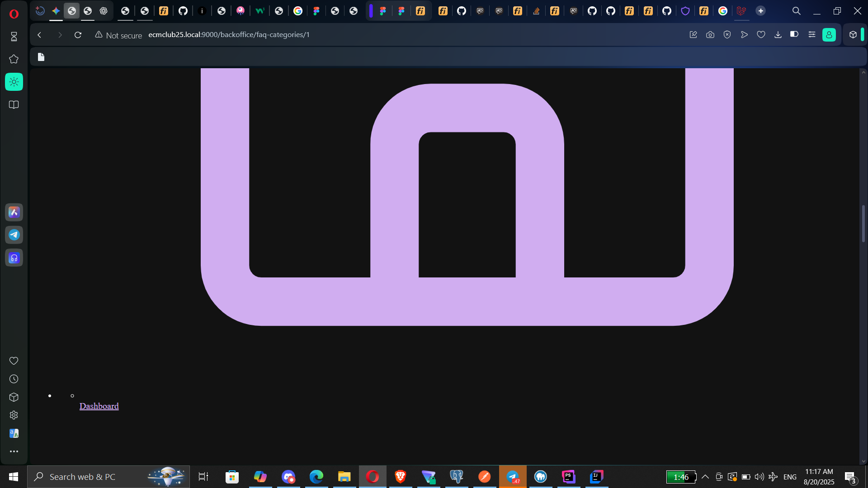The height and width of the screenshot is (488, 868).
Task: Switch to the black info-circle tab
Action: 202,11
